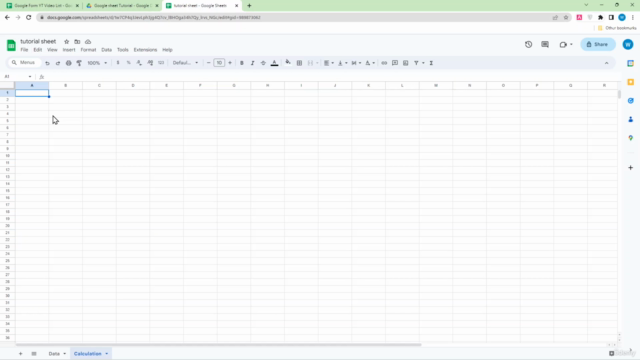Open text wrapping dropdown
This screenshot has height=360, width=640.
point(356,63)
